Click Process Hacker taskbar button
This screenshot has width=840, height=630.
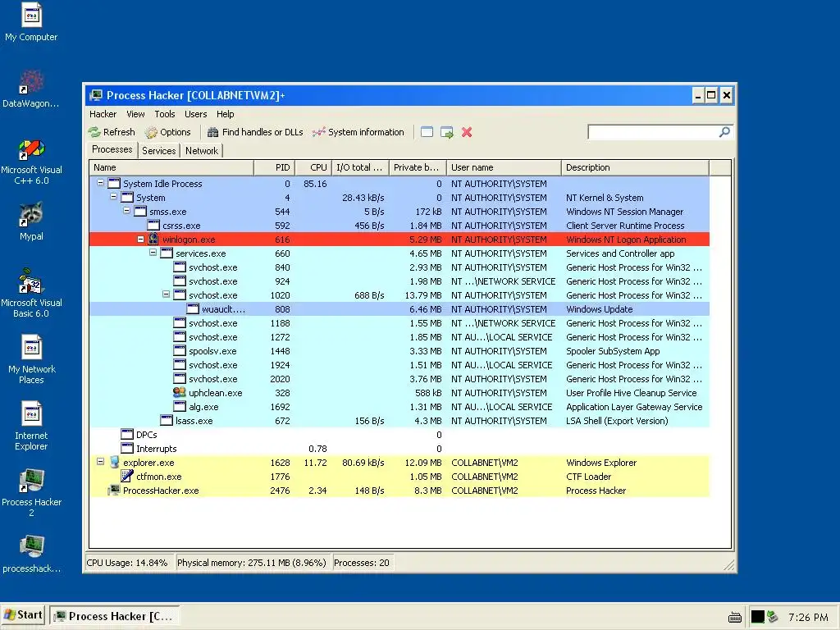pos(115,616)
